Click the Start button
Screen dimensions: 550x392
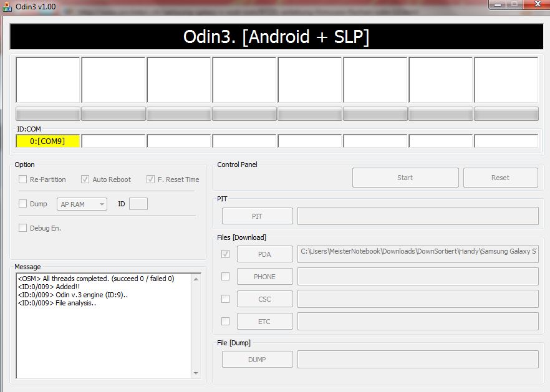tap(405, 178)
